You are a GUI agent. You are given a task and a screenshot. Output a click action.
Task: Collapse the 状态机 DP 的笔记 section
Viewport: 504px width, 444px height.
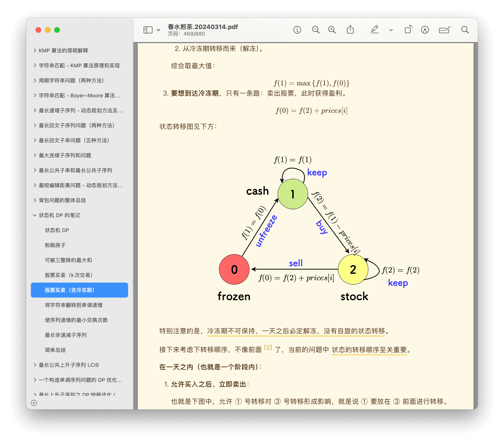(35, 215)
